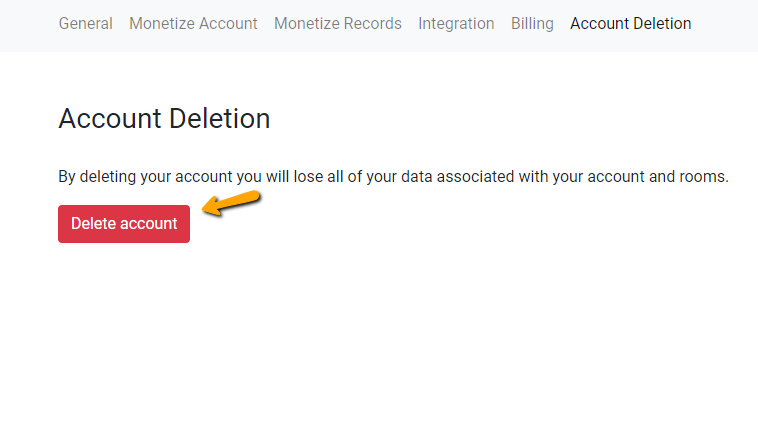Open the Billing tab
758x437 pixels.
[532, 24]
